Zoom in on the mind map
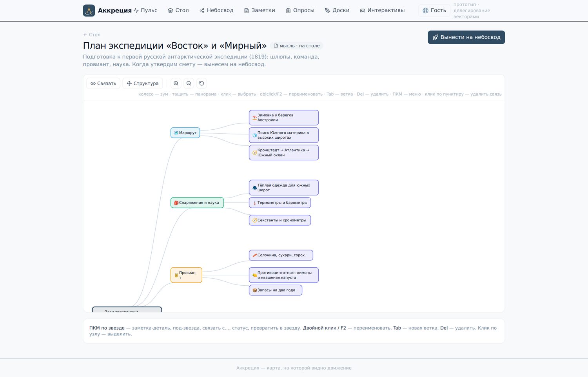Viewport: 588px width, 377px height. point(176,83)
